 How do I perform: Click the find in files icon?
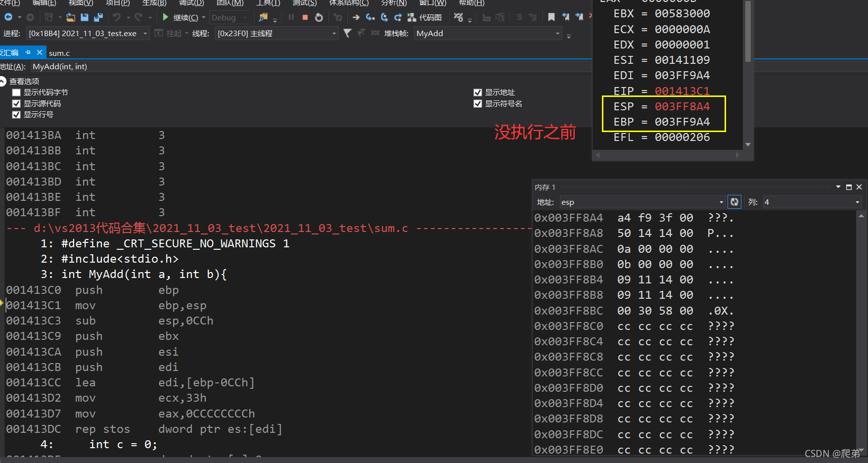pos(263,17)
